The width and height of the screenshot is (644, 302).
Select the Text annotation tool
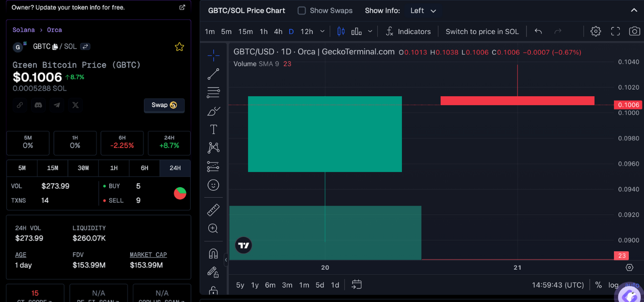213,129
